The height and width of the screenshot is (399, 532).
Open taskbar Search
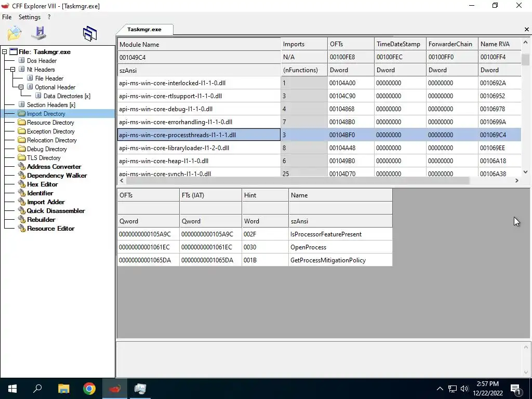point(37,389)
